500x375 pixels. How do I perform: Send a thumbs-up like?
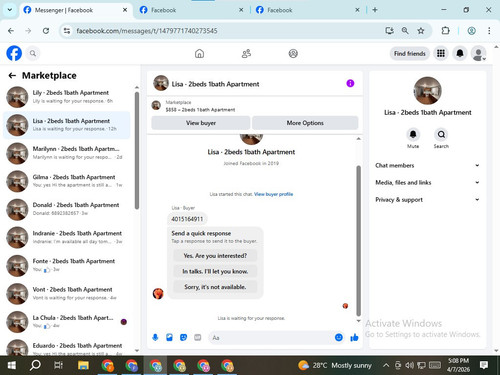click(x=354, y=338)
